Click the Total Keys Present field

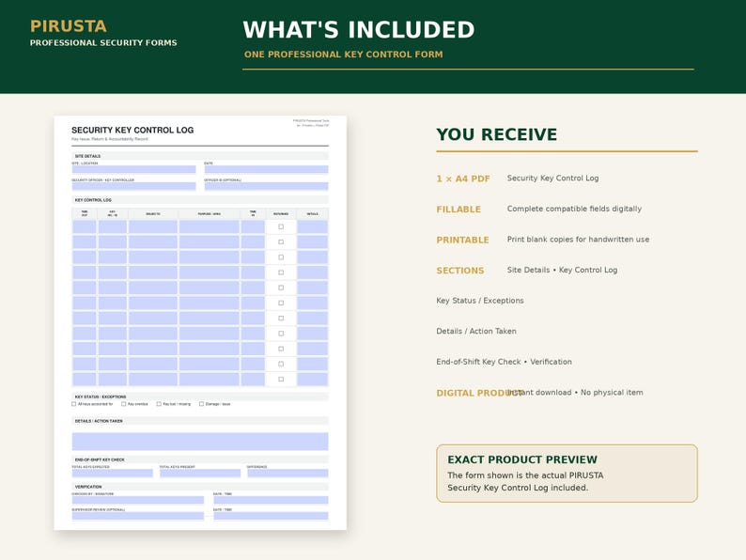pos(200,473)
